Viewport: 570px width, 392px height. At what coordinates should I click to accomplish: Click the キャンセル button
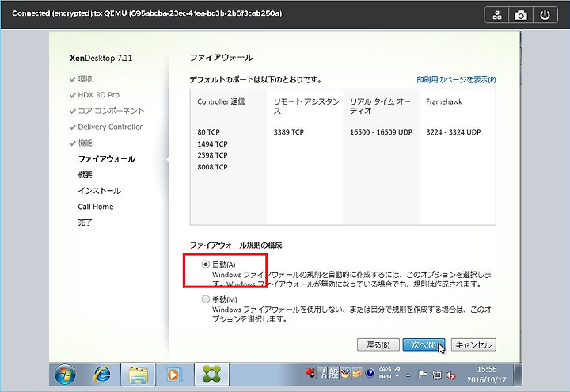473,344
